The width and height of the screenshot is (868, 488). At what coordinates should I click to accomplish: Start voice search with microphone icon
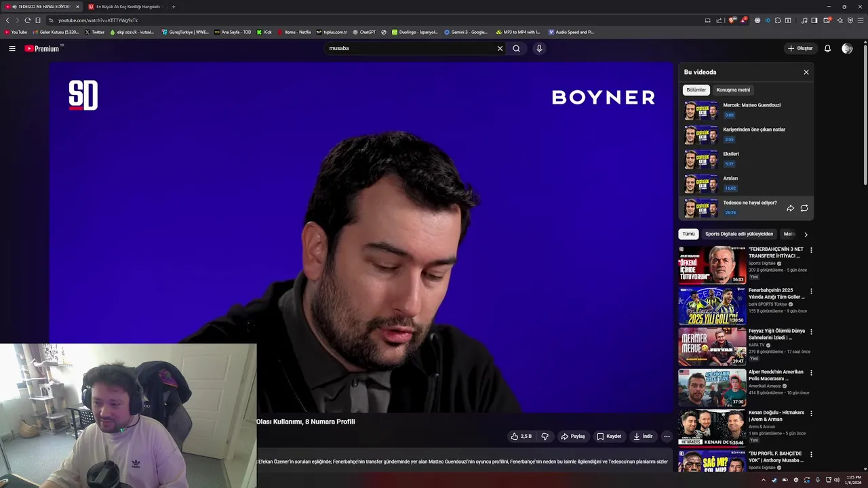[539, 48]
